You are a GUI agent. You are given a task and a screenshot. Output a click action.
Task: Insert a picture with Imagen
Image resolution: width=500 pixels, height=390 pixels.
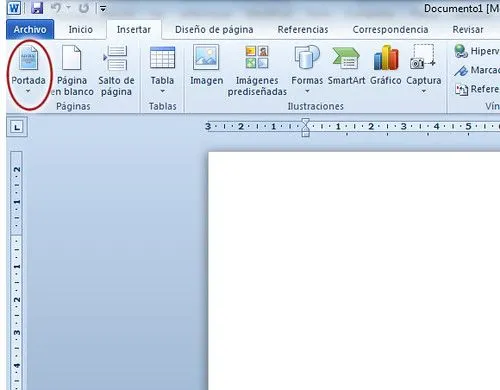[206, 65]
